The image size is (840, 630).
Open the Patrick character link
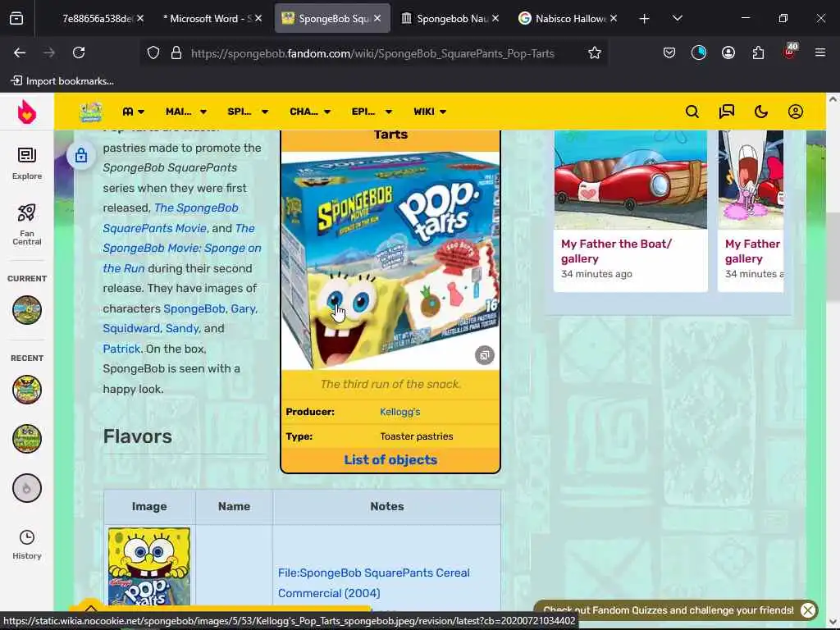click(121, 349)
